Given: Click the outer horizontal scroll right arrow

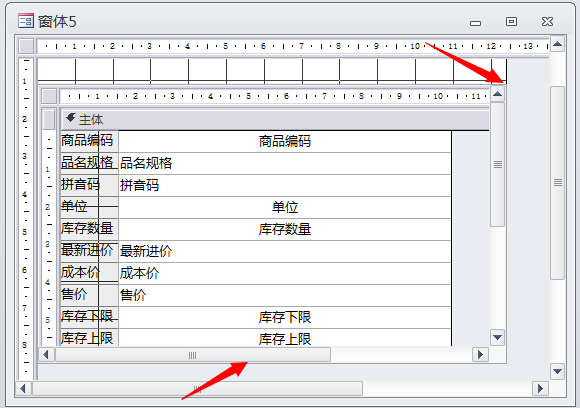Looking at the screenshot, I should coord(540,388).
